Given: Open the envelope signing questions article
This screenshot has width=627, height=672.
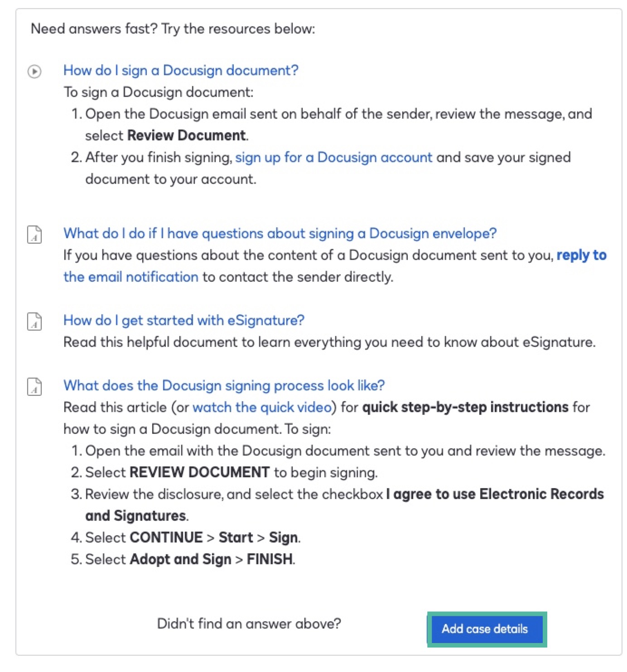Looking at the screenshot, I should pos(280,234).
